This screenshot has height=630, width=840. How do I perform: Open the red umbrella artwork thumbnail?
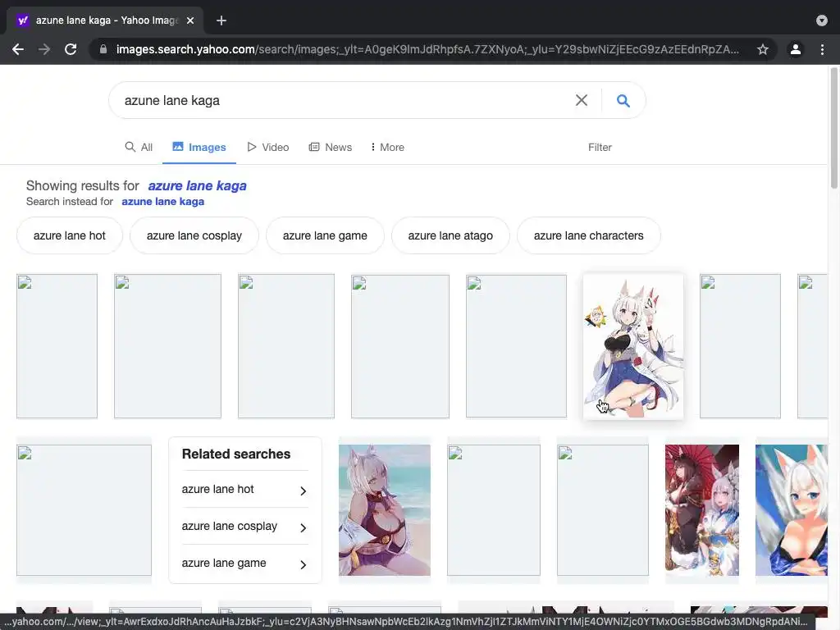click(702, 510)
